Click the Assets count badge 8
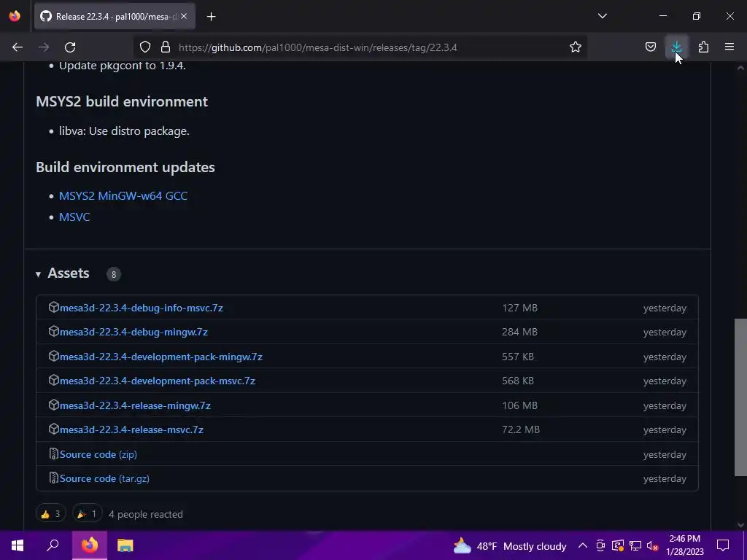747x560 pixels. 113,274
